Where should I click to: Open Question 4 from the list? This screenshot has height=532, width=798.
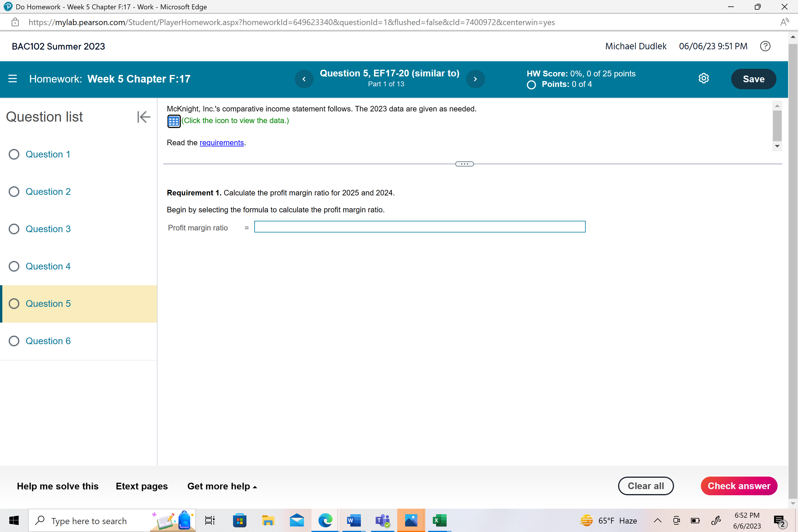point(48,266)
